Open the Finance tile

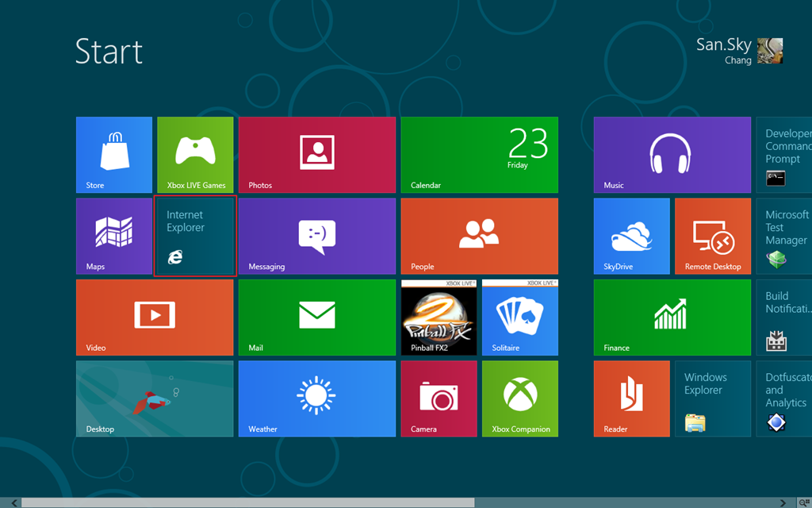672,317
